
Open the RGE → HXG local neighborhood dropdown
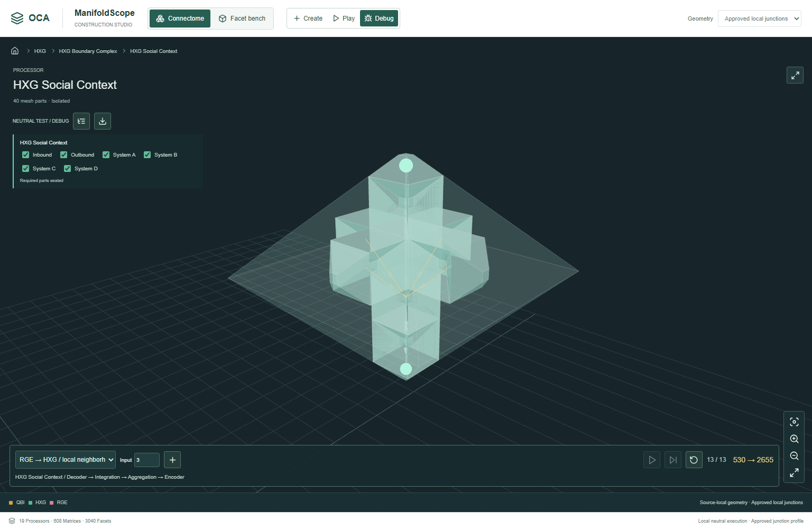click(66, 460)
